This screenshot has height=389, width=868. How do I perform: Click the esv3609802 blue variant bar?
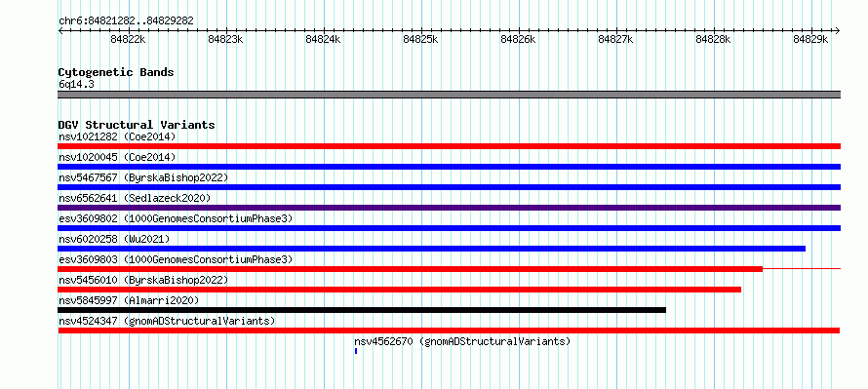pyautogui.click(x=449, y=228)
